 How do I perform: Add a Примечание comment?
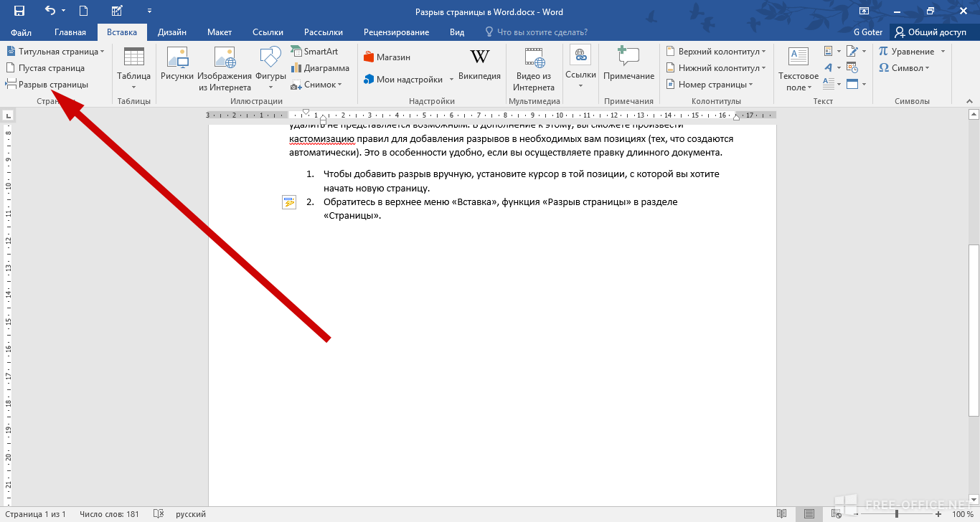628,64
